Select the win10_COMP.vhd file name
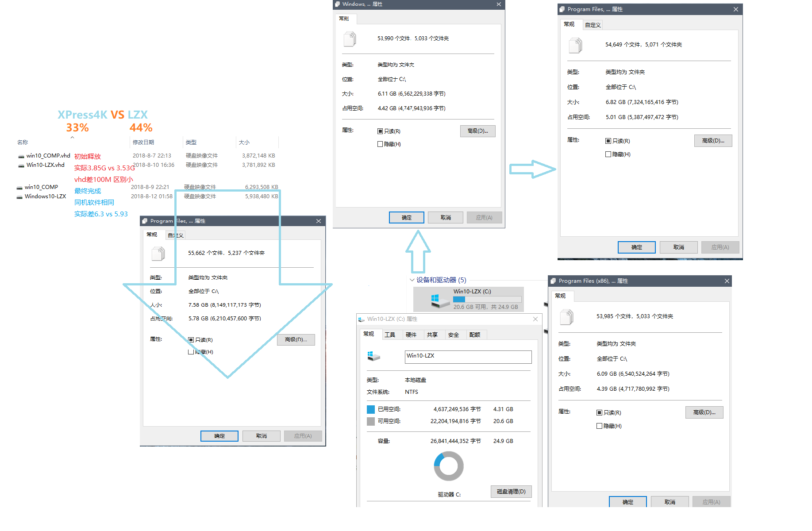This screenshot has width=812, height=531. click(x=48, y=156)
